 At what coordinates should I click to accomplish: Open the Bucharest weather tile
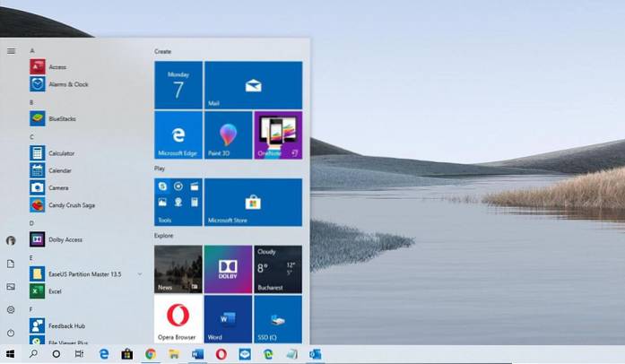tap(277, 270)
